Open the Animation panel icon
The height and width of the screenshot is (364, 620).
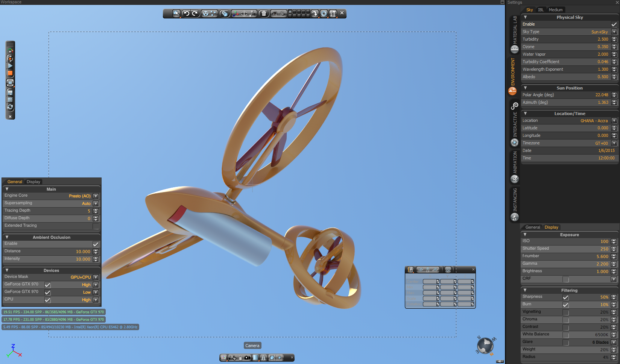(514, 179)
